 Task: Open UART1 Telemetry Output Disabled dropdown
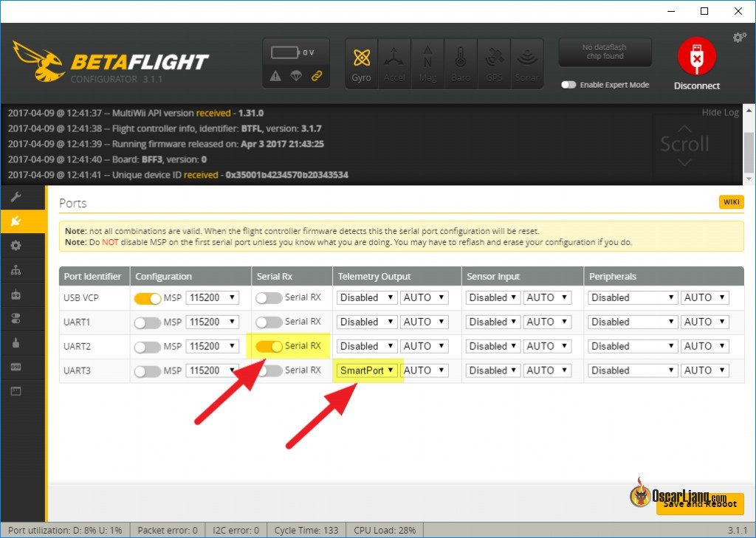[366, 322]
